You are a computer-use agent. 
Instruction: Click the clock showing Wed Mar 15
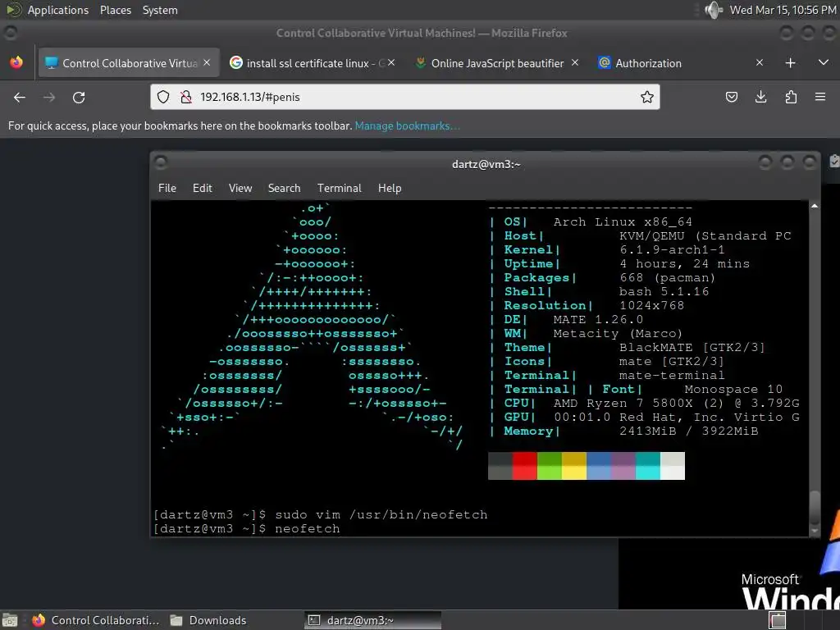click(783, 10)
